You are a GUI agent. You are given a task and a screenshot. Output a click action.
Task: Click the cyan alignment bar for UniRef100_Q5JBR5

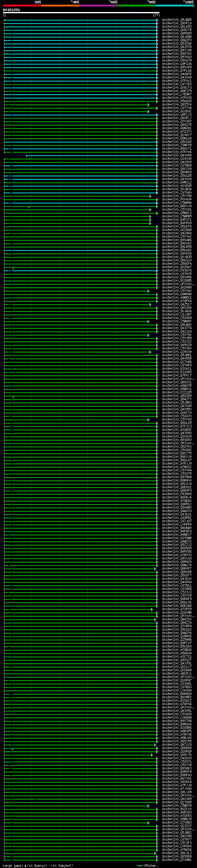[x=81, y=20]
